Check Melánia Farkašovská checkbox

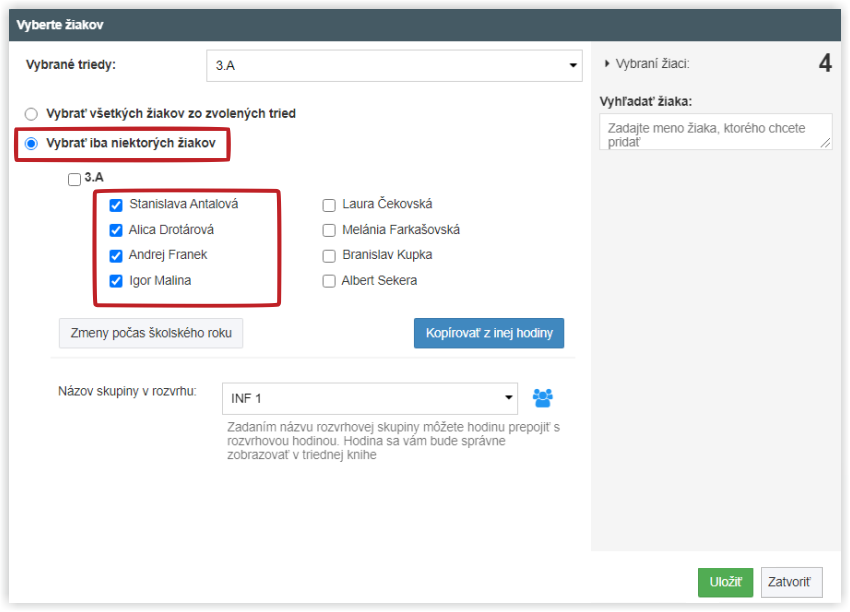click(x=329, y=230)
